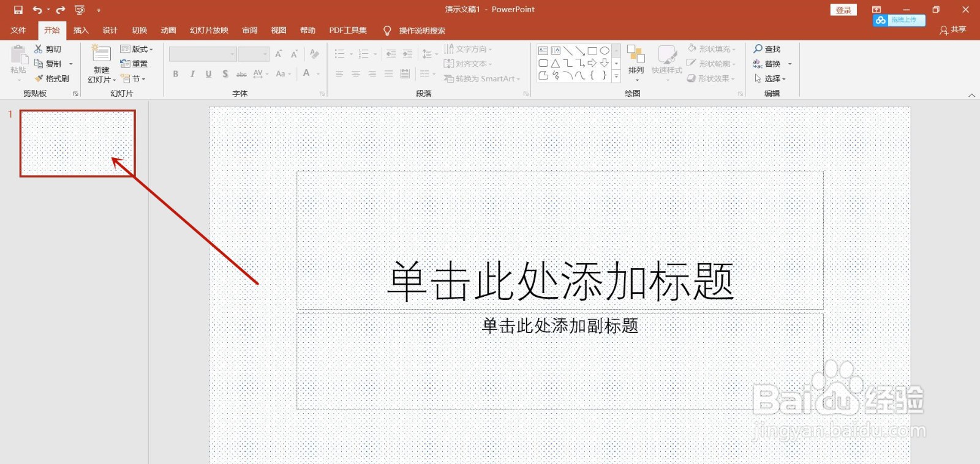Open the 幻灯片放映 slideshow tab
The image size is (980, 464).
coord(209,30)
